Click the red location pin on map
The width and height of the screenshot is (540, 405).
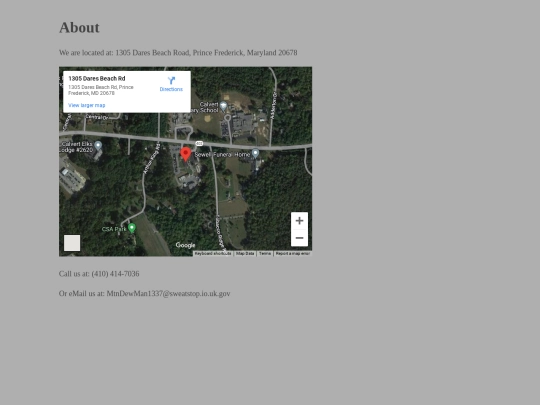coord(186,154)
